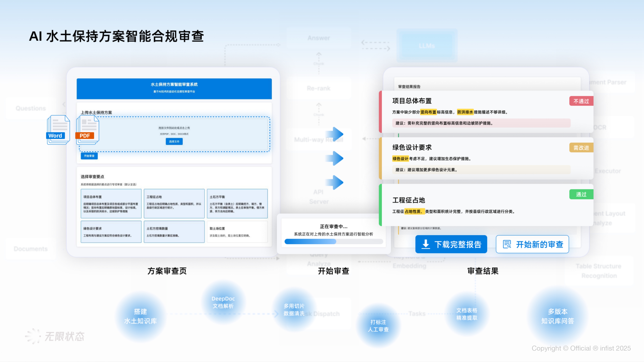Click the 绿色设计要求 result card title
This screenshot has width=644, height=362.
[412, 147]
